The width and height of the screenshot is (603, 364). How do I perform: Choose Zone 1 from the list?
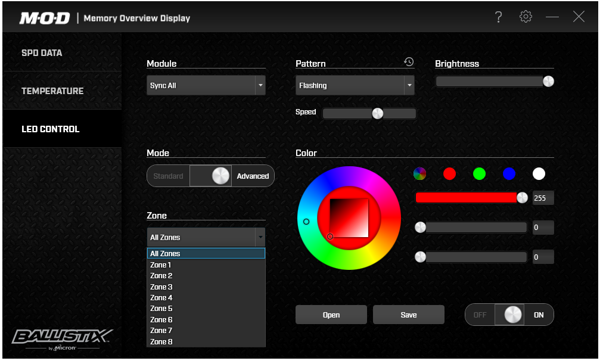click(206, 265)
